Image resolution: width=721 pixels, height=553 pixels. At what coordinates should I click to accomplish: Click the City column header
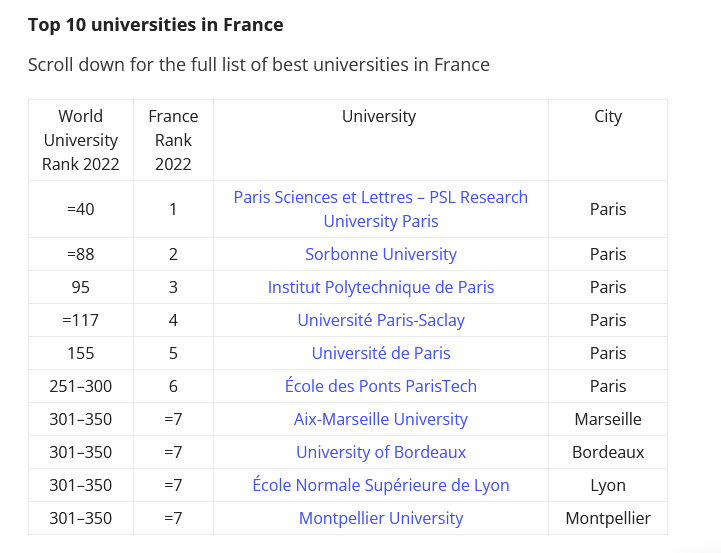[x=607, y=116]
